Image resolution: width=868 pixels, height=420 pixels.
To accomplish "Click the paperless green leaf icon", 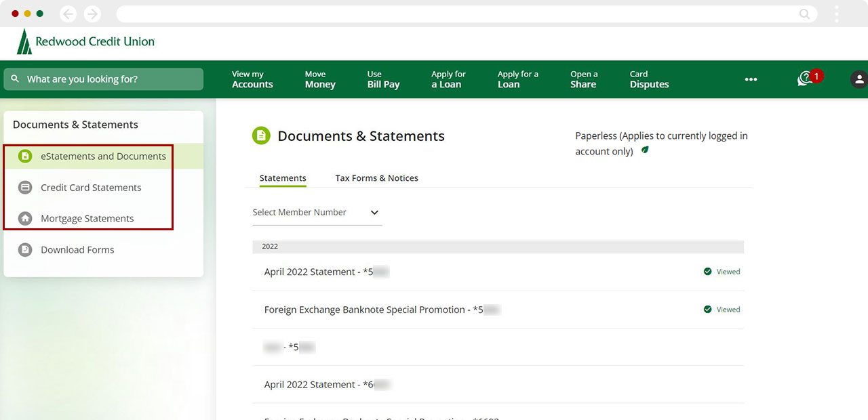I will point(645,150).
